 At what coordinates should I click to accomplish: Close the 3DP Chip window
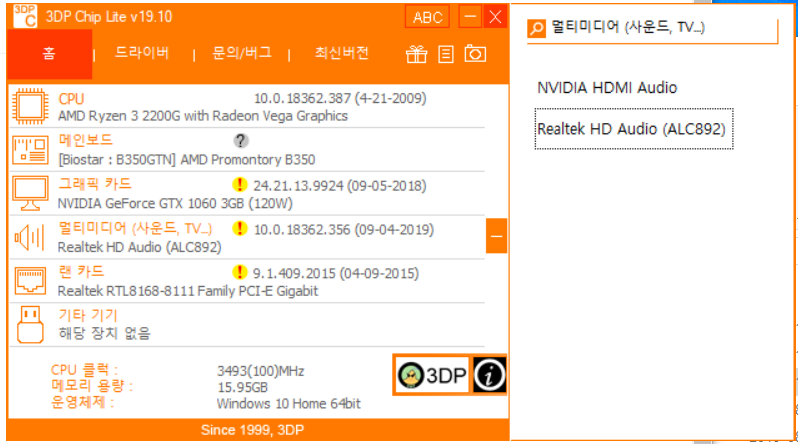pyautogui.click(x=495, y=17)
